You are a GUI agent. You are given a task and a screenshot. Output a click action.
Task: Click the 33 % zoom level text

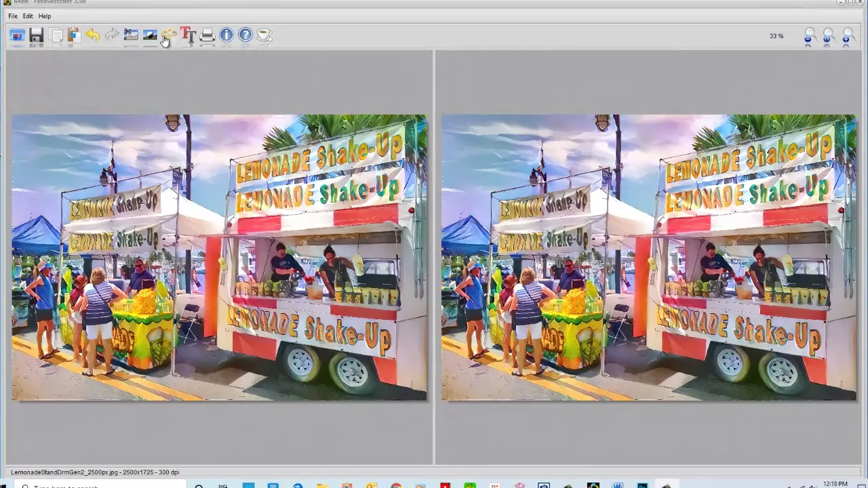pos(776,36)
